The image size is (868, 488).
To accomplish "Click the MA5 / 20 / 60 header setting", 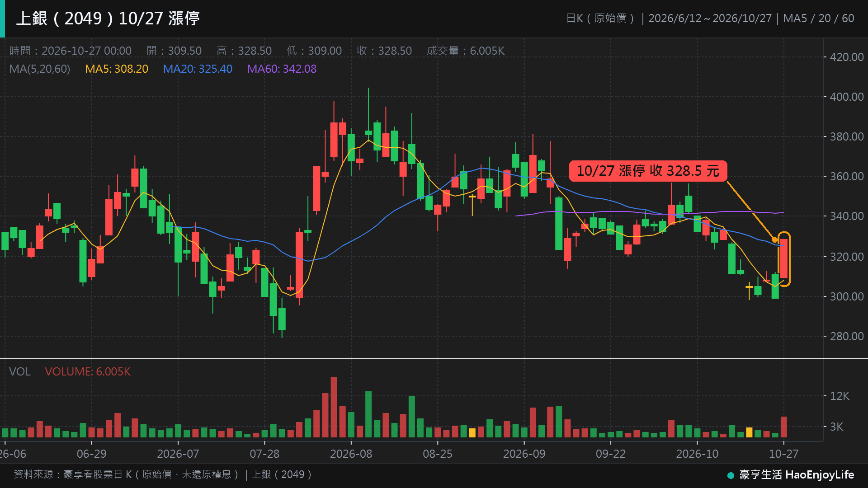I will [818, 19].
